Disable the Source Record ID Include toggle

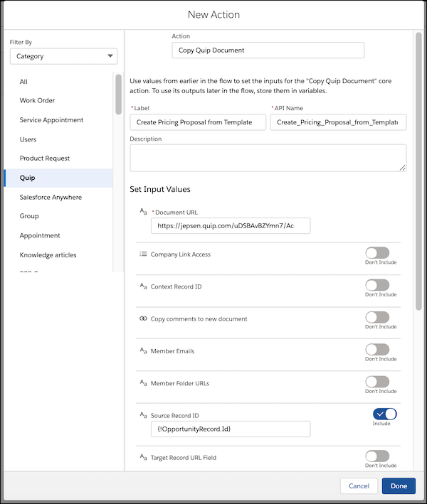(384, 414)
